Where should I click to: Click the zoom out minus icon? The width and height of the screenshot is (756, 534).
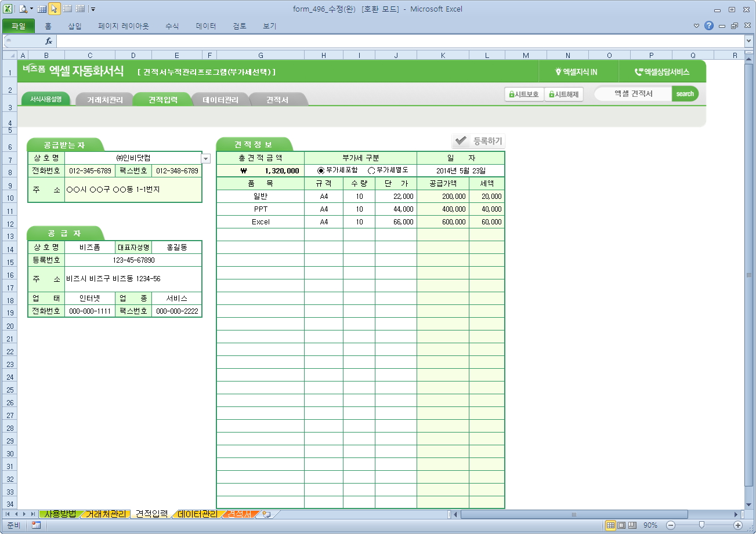coord(671,525)
